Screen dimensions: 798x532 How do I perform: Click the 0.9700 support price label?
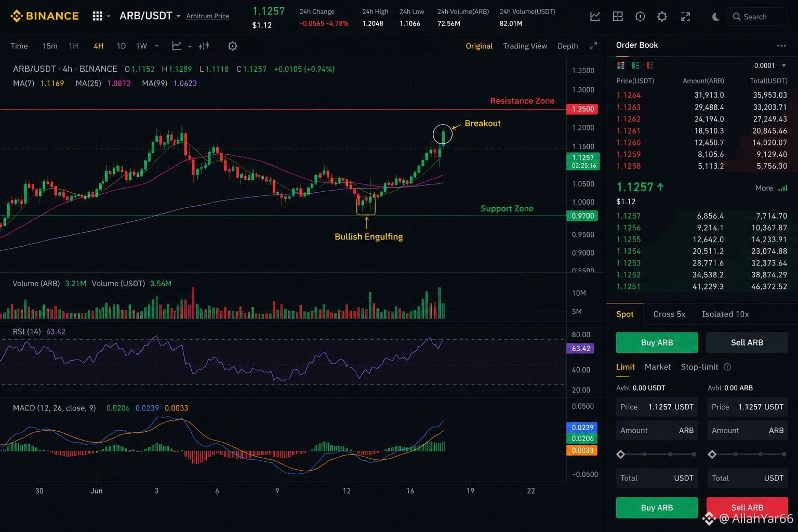pos(582,216)
